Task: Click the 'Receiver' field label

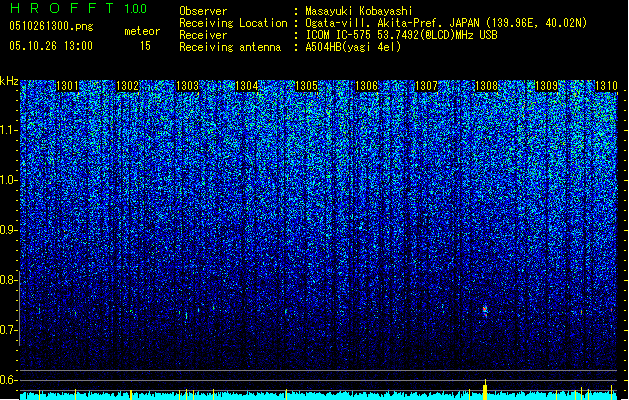Action: coord(203,35)
